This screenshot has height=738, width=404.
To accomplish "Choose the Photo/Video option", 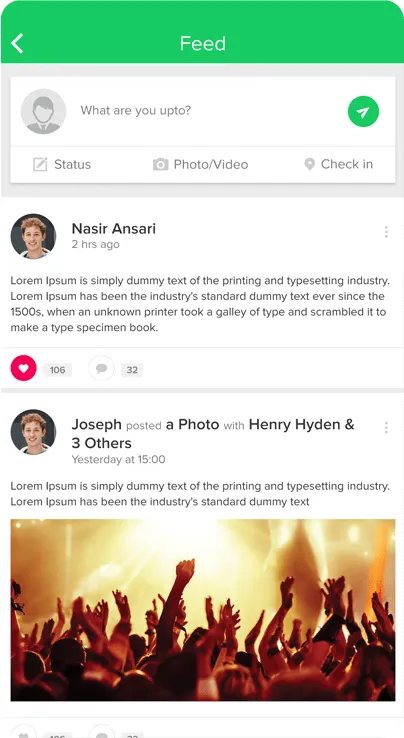I will tap(201, 164).
